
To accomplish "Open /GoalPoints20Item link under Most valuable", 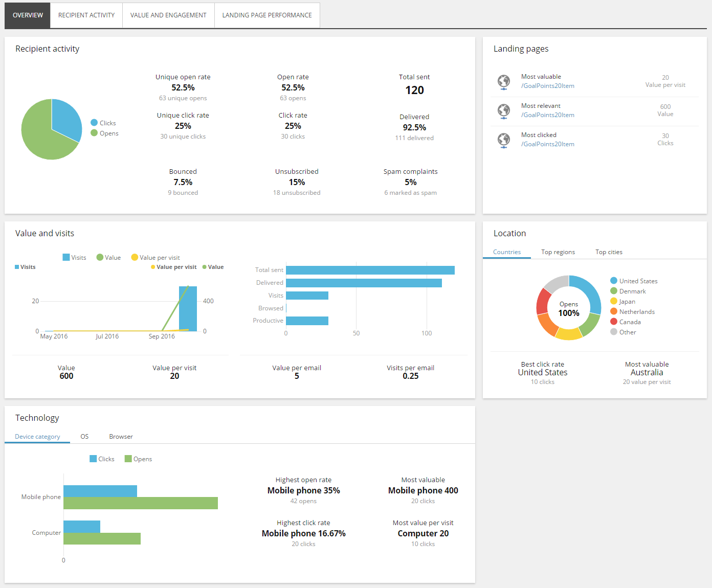I will [x=548, y=86].
